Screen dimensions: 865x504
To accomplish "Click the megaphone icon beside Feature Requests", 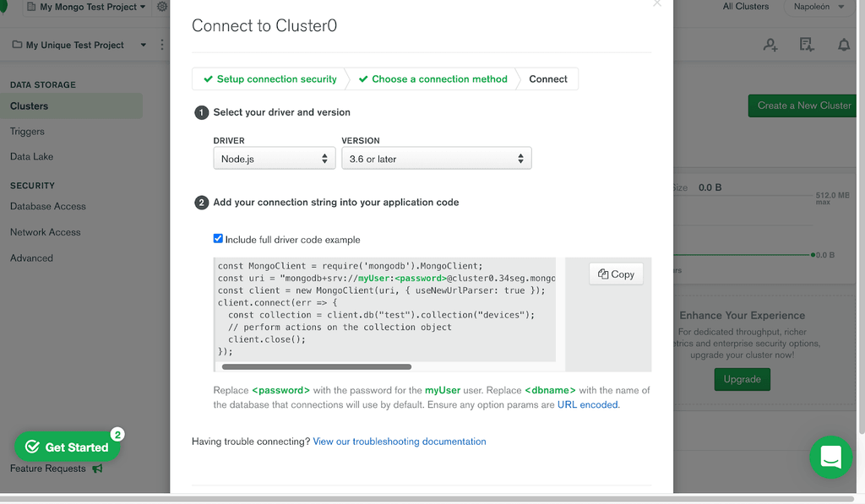I will point(97,469).
